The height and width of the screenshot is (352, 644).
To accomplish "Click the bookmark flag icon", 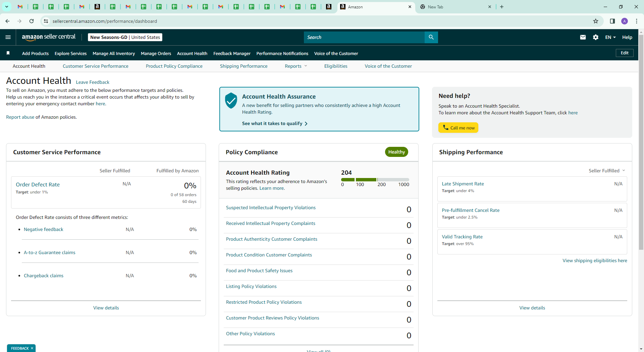I will tap(8, 53).
